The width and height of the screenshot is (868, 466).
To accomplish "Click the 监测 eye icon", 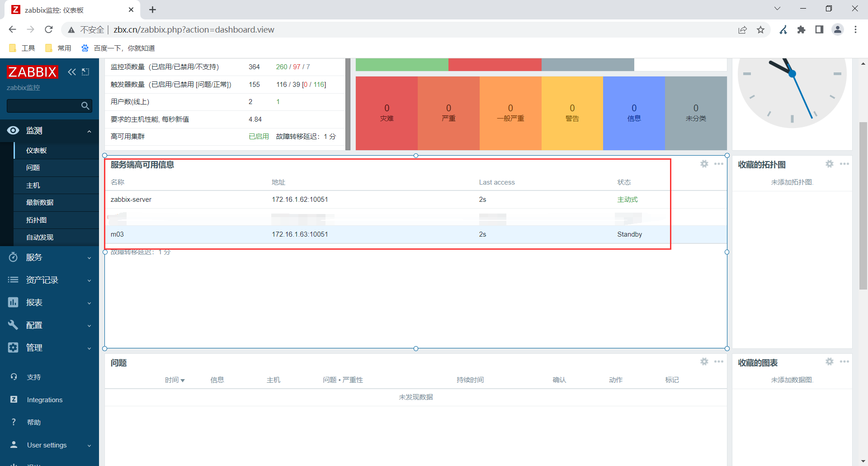I will (13, 131).
